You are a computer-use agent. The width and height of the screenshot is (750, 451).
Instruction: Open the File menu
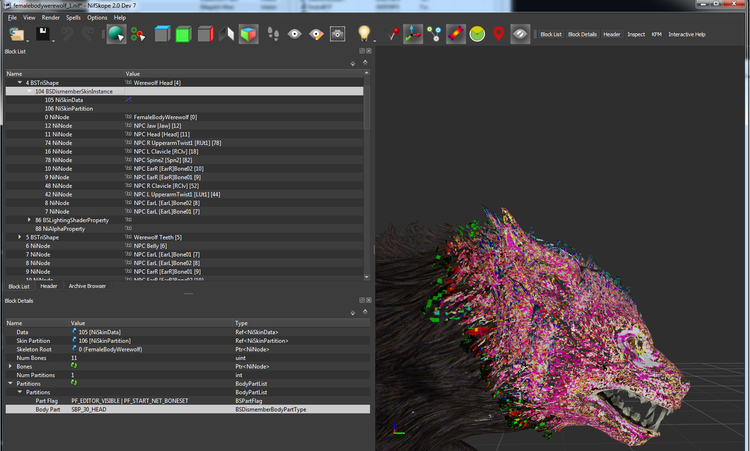click(12, 18)
